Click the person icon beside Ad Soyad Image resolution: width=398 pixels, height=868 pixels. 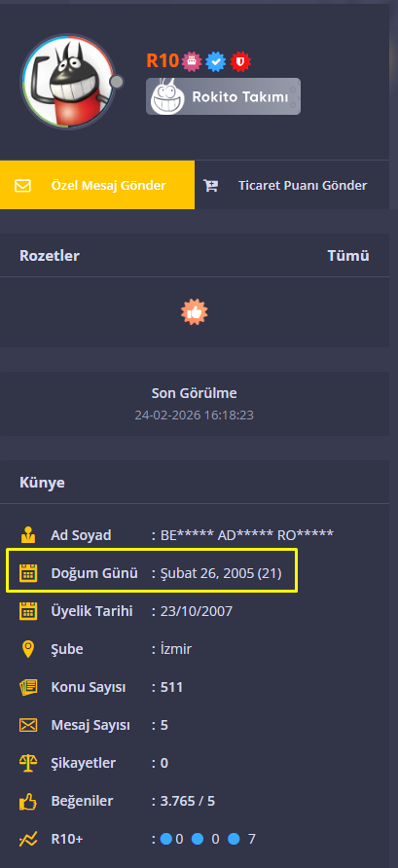(28, 535)
